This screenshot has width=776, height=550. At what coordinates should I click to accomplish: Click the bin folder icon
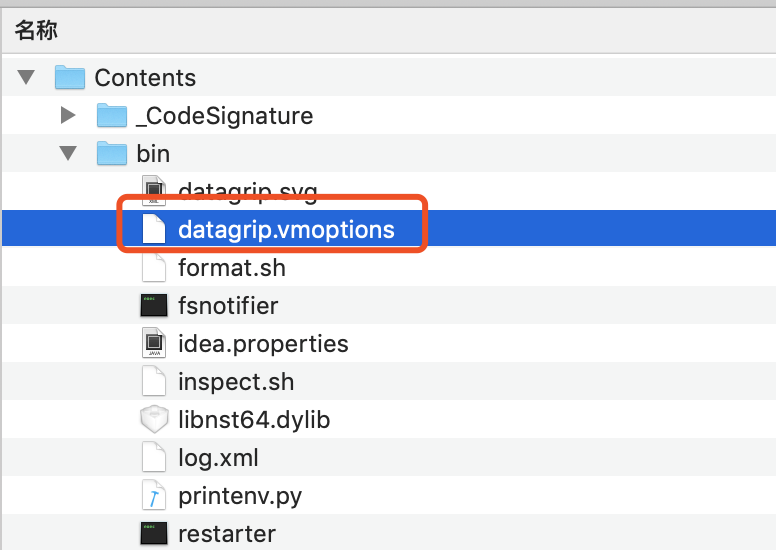(x=112, y=153)
